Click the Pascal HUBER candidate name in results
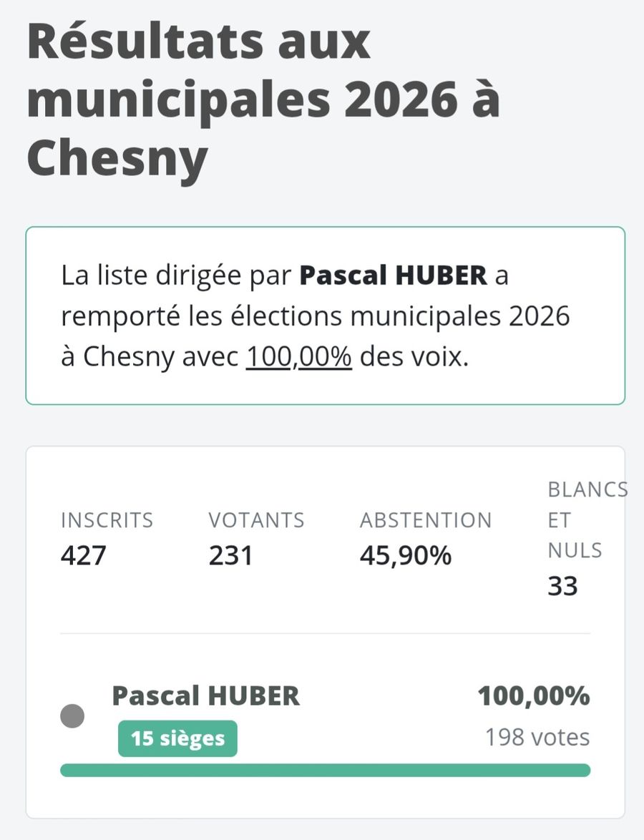 click(206, 695)
